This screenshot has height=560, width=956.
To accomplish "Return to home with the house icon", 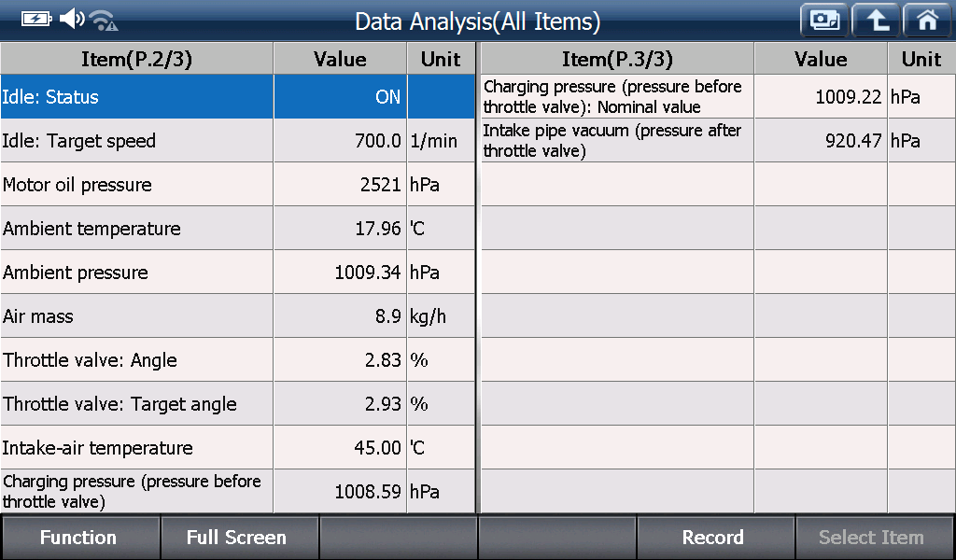I will pyautogui.click(x=928, y=21).
